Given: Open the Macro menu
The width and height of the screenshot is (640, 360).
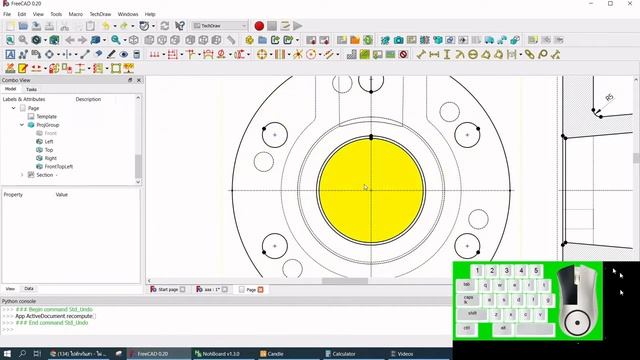Looking at the screenshot, I should pyautogui.click(x=76, y=14).
